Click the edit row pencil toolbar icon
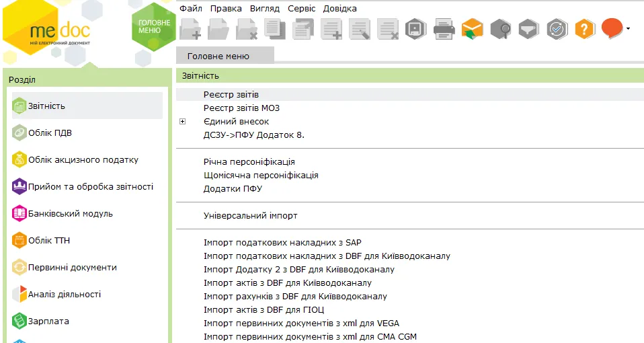This screenshot has width=644, height=343. pyautogui.click(x=360, y=29)
